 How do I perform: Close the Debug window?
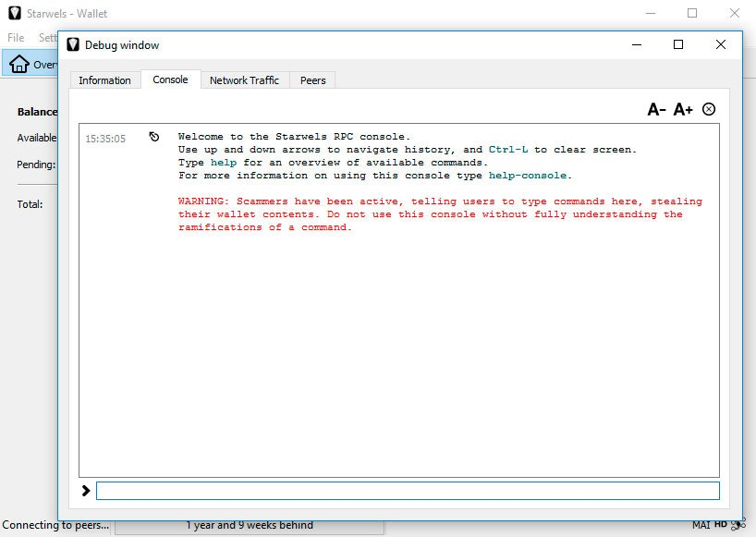pyautogui.click(x=721, y=45)
